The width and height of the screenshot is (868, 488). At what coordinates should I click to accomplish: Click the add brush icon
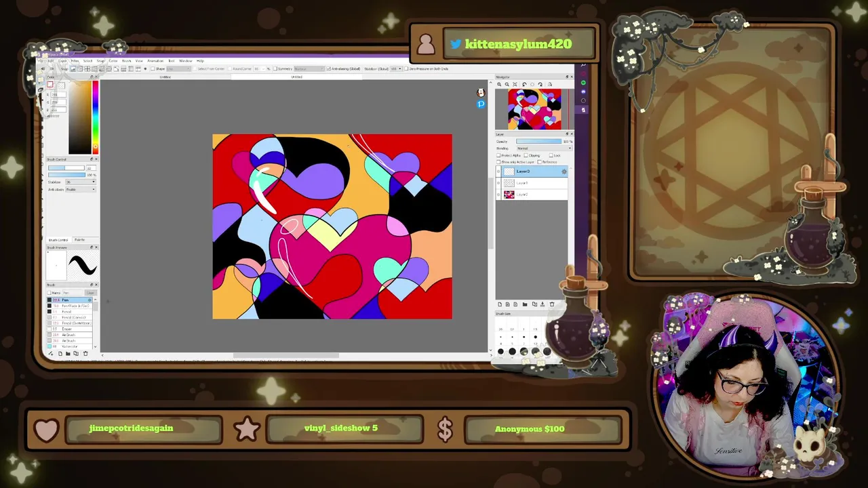(51, 353)
